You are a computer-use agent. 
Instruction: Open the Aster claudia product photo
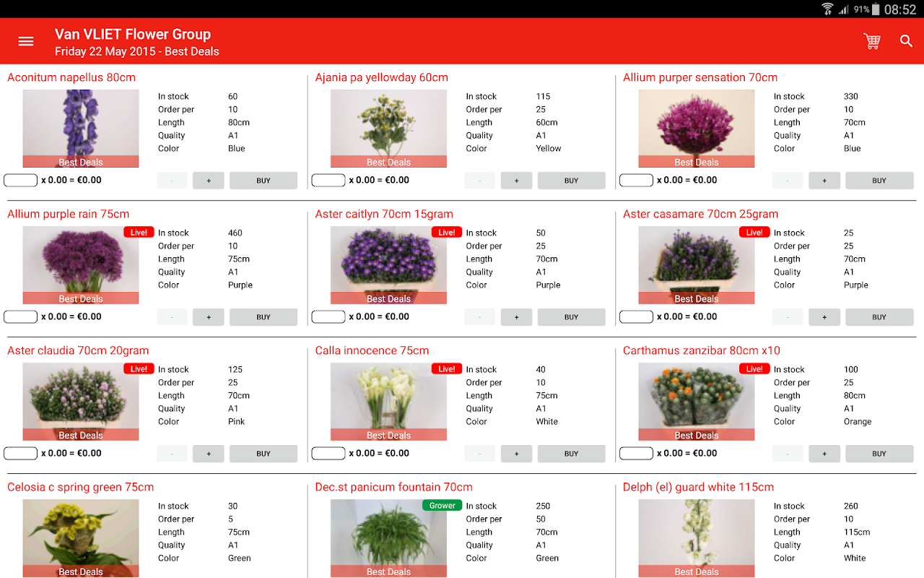pyautogui.click(x=81, y=402)
